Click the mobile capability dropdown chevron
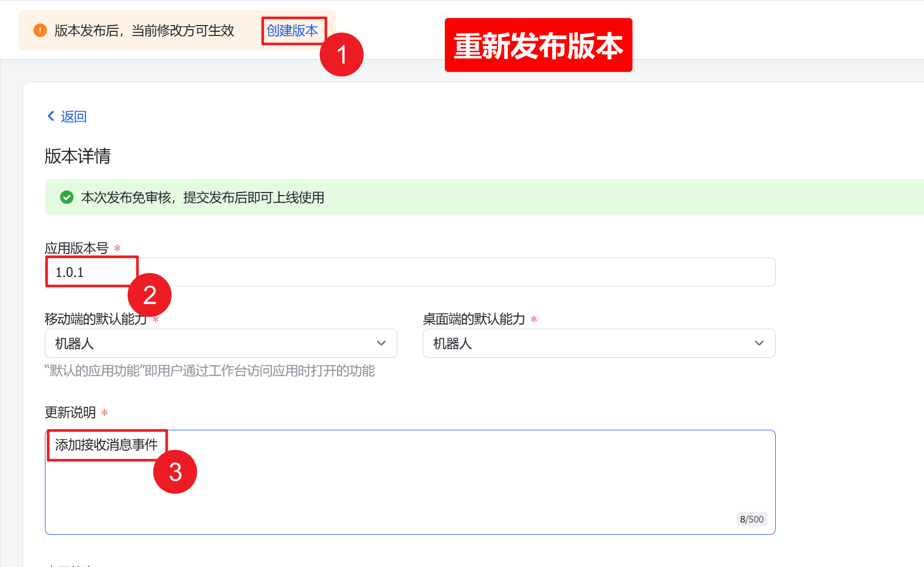924x567 pixels. point(381,343)
